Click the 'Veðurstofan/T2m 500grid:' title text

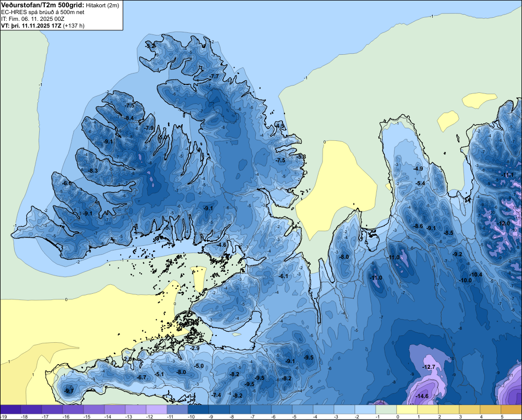click(x=43, y=5)
